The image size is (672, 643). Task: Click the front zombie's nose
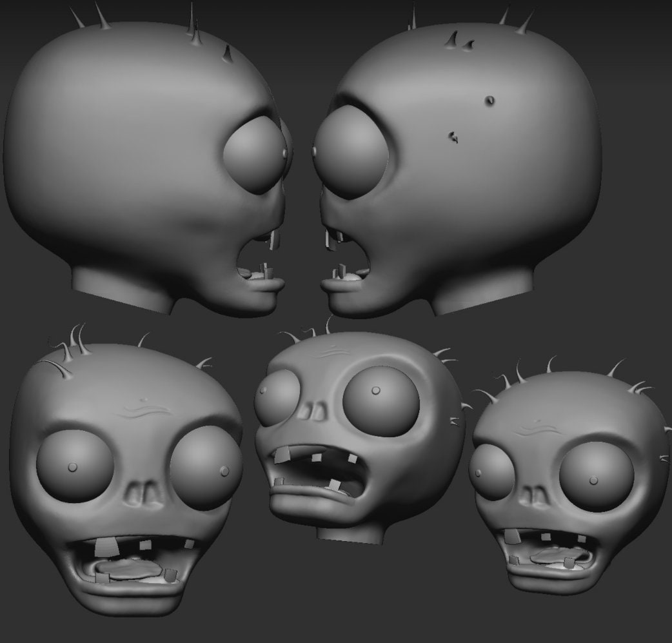(x=143, y=490)
